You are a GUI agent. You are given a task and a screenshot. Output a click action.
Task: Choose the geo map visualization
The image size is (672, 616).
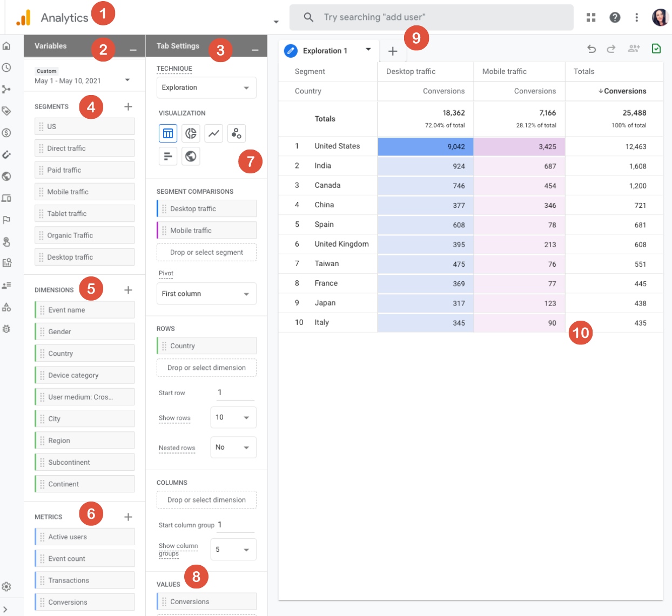[x=191, y=156]
